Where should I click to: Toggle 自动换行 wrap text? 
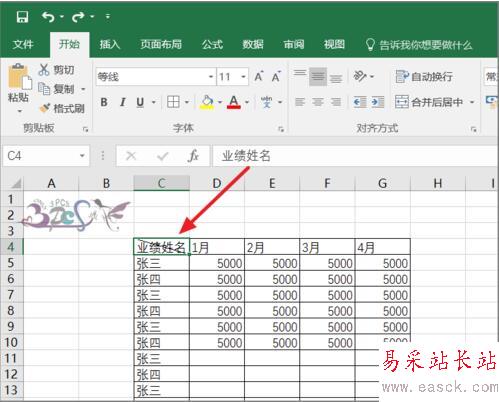pos(424,77)
